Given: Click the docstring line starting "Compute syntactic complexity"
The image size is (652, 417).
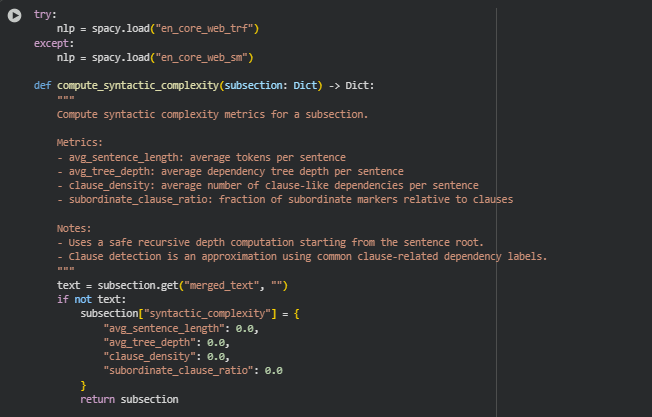Looking at the screenshot, I should [x=212, y=114].
